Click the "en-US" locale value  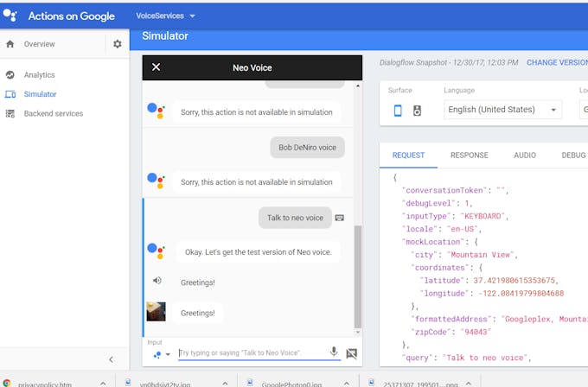463,229
